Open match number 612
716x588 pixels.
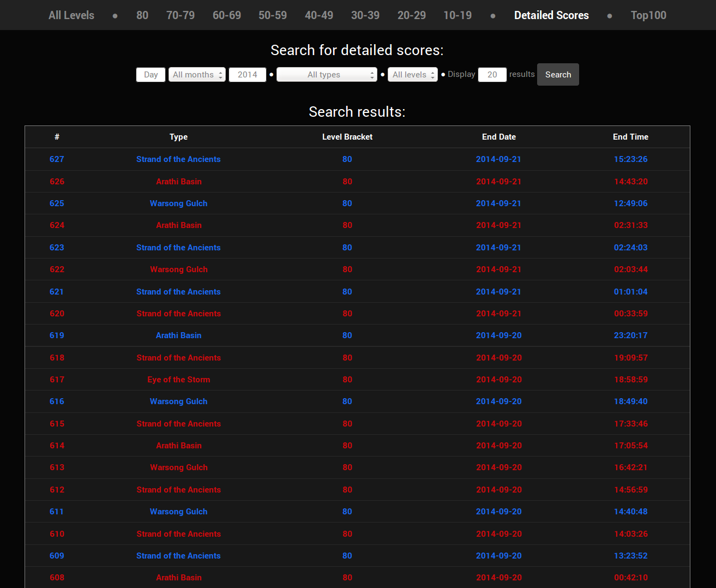coord(57,490)
